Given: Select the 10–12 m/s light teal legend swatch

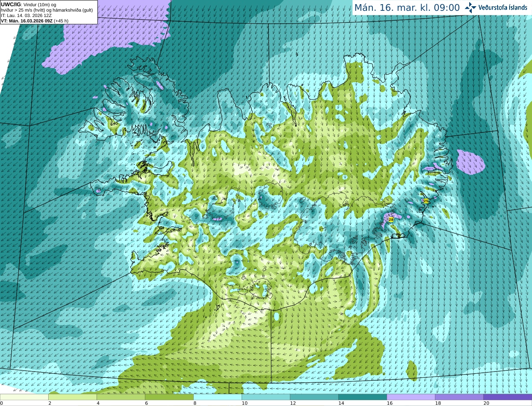Looking at the screenshot, I should coord(266,397).
